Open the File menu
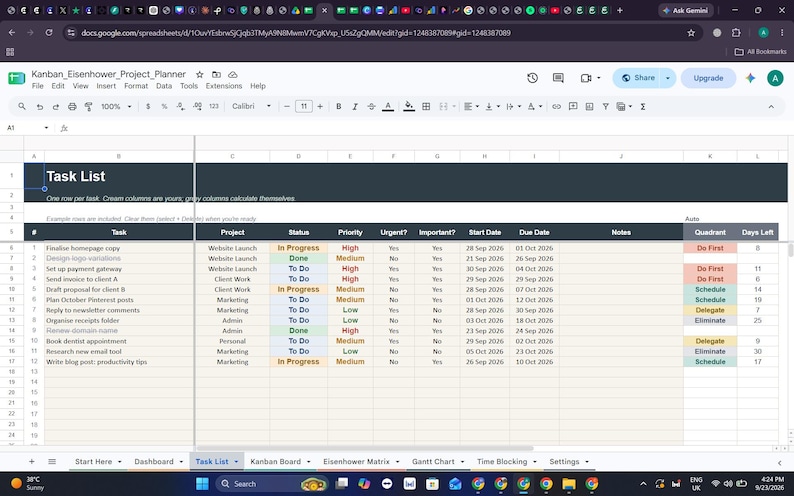 point(37,86)
